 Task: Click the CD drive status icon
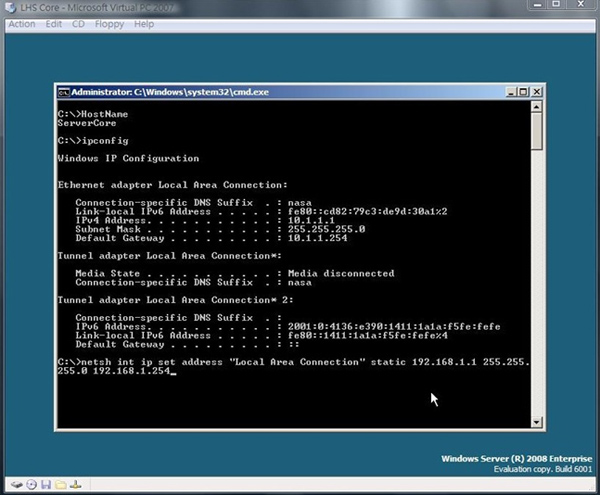pos(29,485)
